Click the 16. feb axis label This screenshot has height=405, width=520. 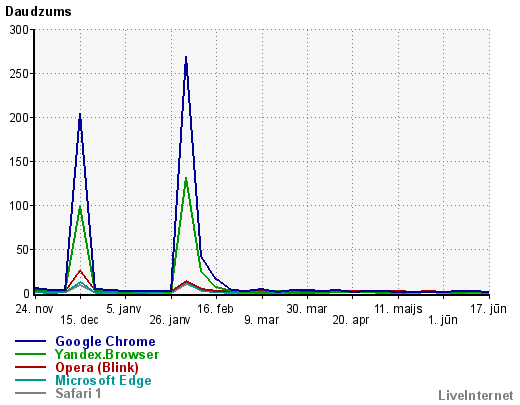click(215, 309)
